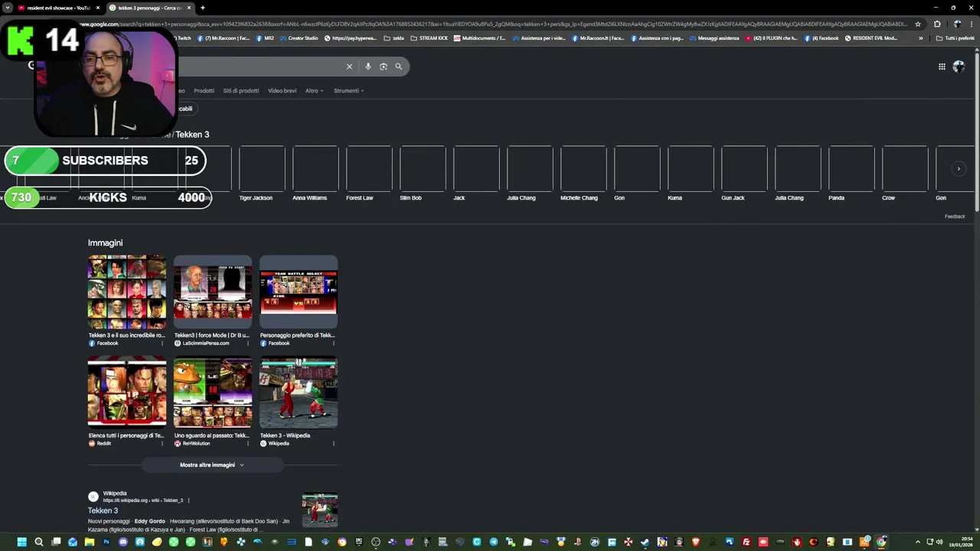Open Personaggio preferito di Tekken image
This screenshot has width=980, height=551.
[299, 292]
